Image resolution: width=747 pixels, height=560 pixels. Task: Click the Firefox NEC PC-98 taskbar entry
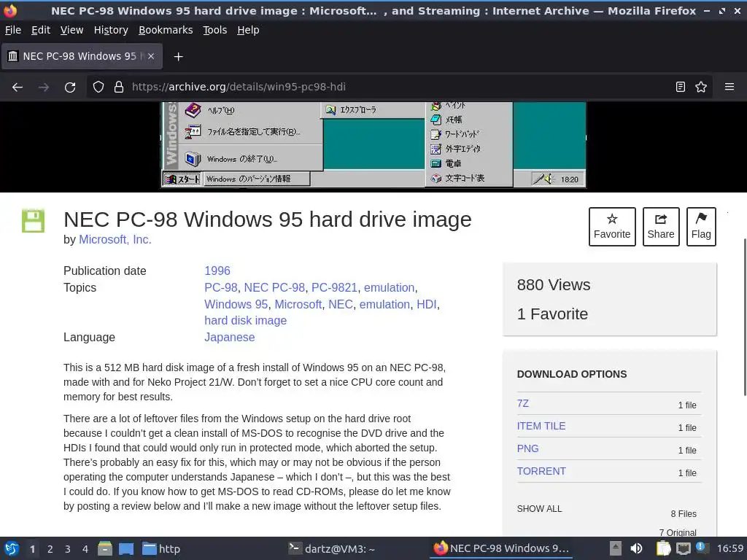click(x=502, y=548)
